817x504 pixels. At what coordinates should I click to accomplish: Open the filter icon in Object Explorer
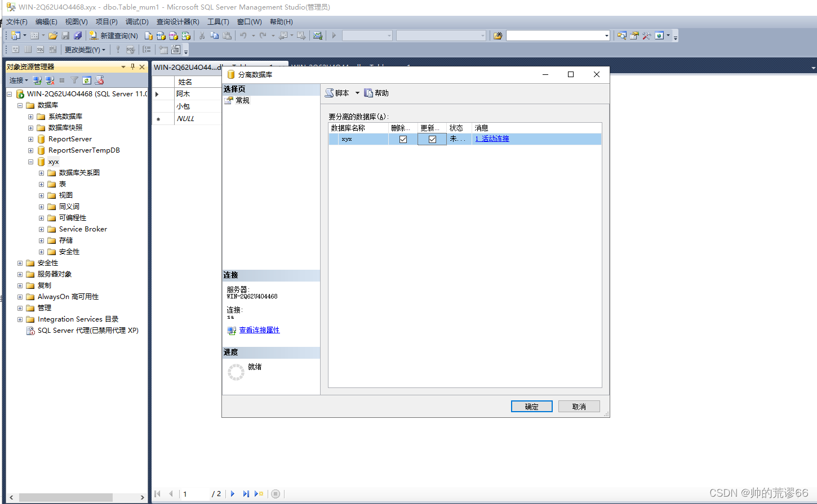[74, 80]
